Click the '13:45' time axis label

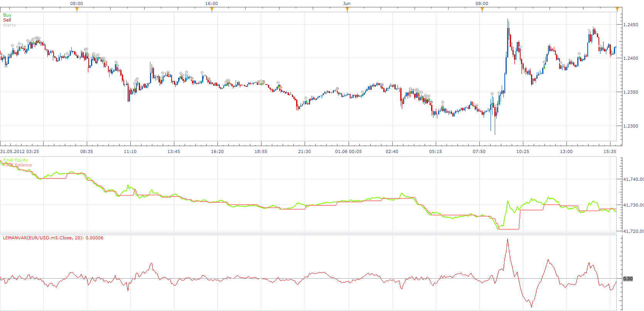click(174, 151)
